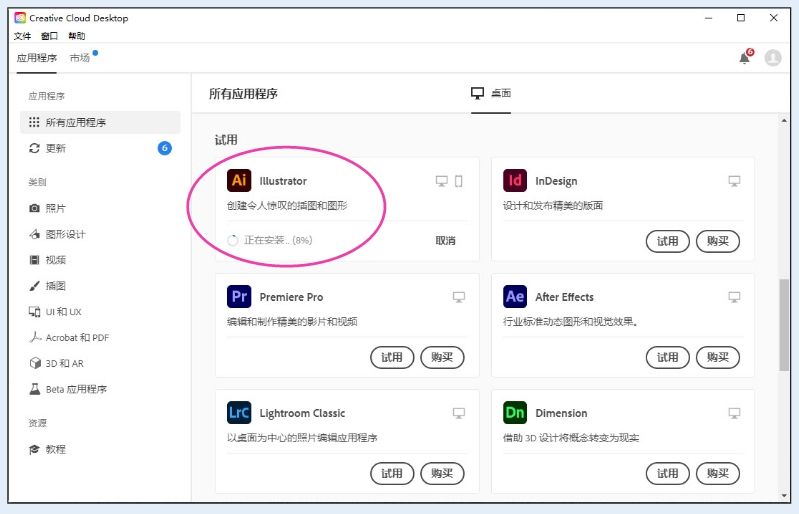The image size is (799, 514).
Task: Click the 正在安装 (8%) progress text
Action: 278,240
